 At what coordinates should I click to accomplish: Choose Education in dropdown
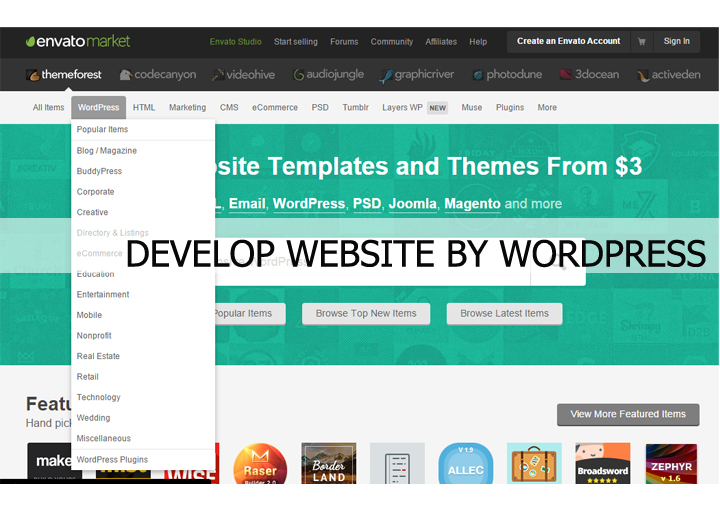(x=143, y=274)
